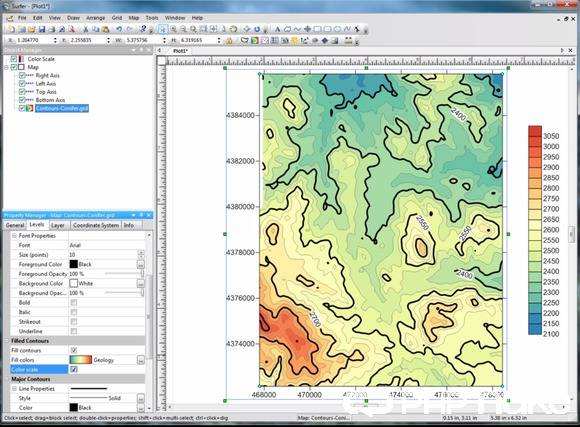
Task: Collapse the Font Properties section
Action: tap(14, 236)
